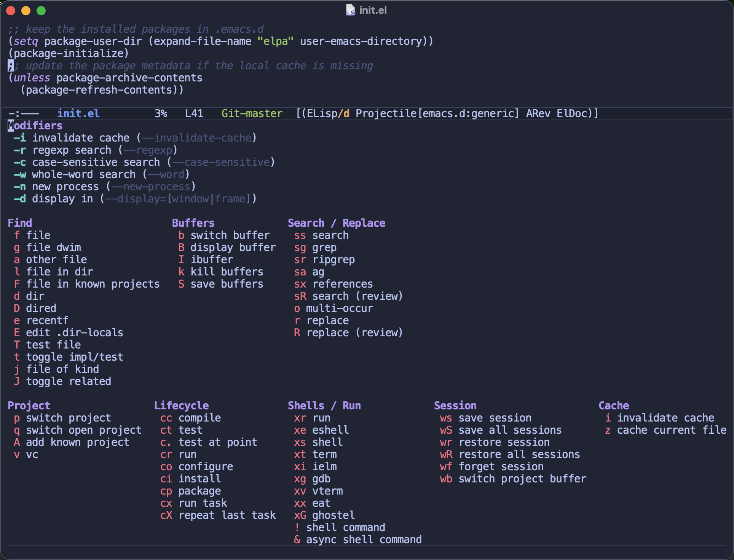Select 'J toggle related' command

(62, 381)
